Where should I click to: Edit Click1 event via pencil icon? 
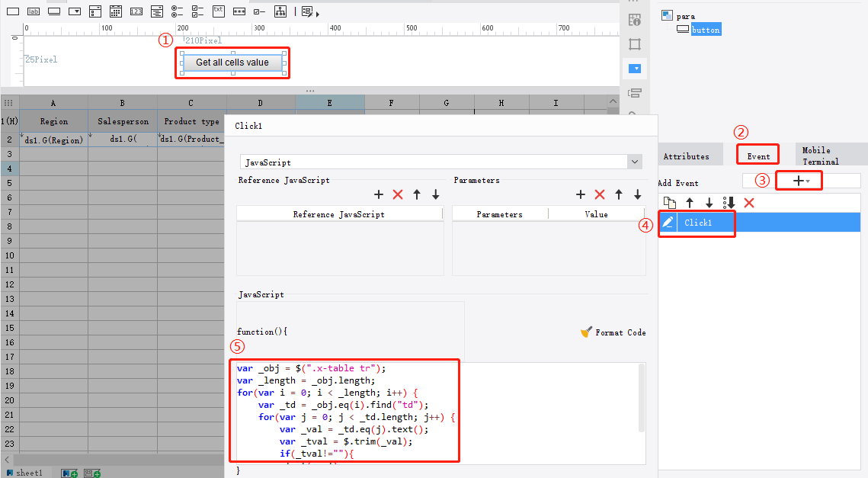[668, 223]
